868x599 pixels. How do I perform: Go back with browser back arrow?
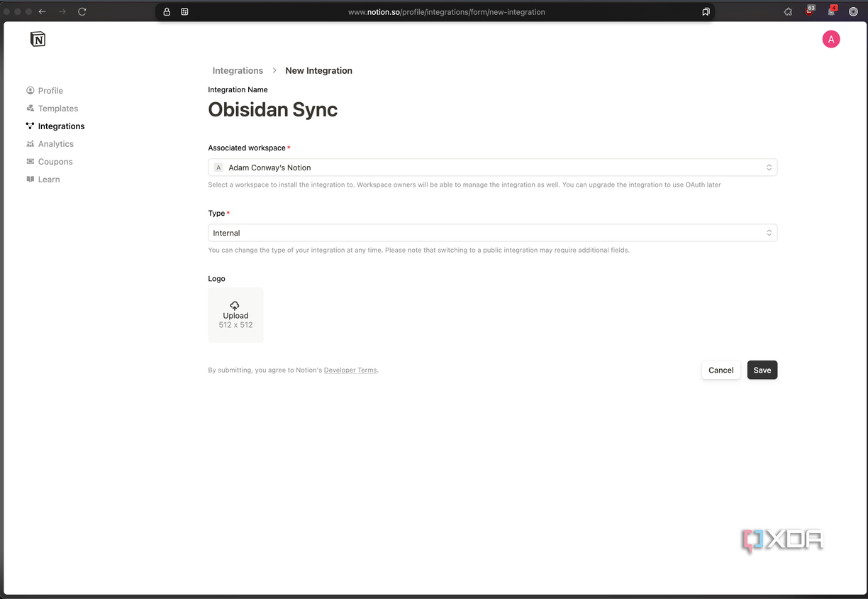[x=43, y=12]
